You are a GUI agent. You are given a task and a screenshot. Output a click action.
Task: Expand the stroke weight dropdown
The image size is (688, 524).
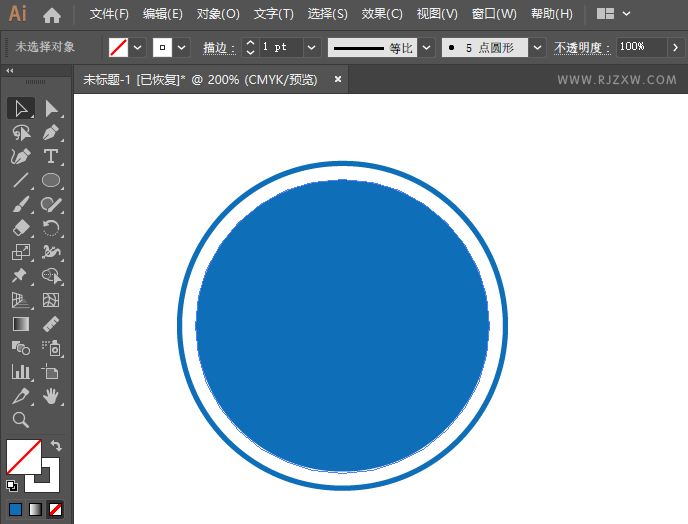(312, 47)
